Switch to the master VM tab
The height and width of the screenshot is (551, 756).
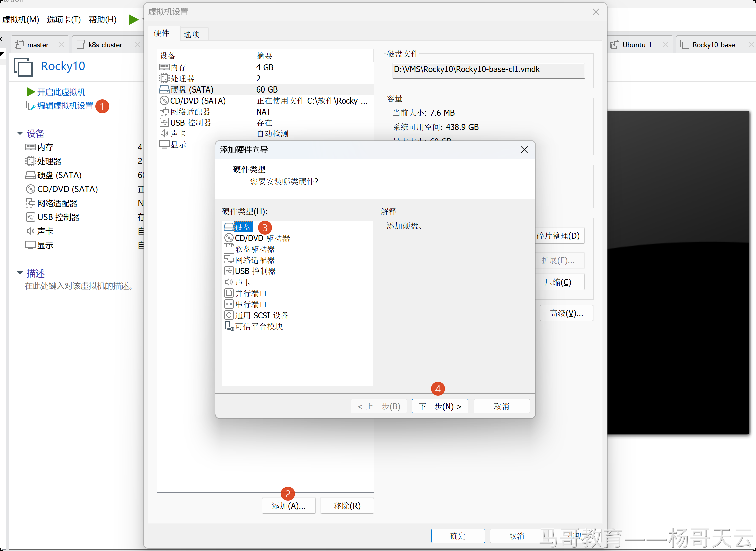point(38,45)
